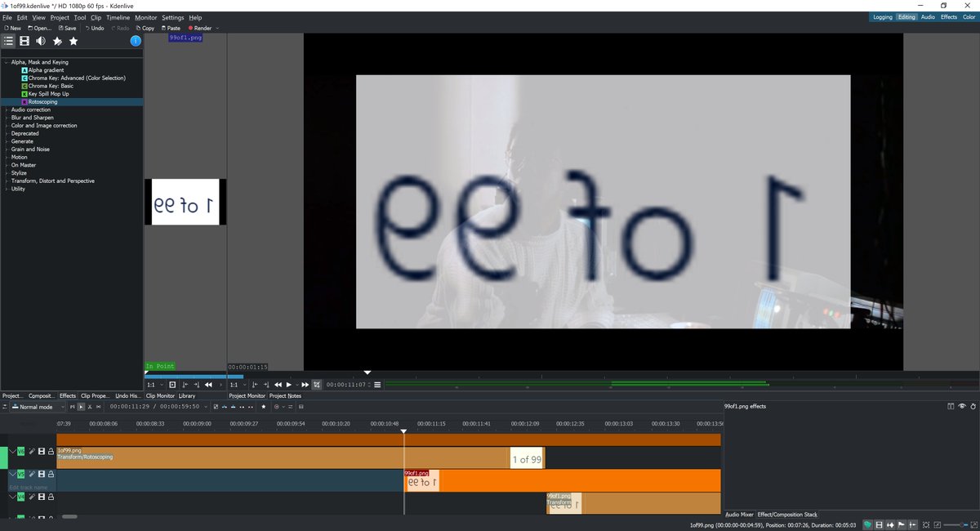Play the project monitor
The image size is (980, 531).
coord(288,385)
